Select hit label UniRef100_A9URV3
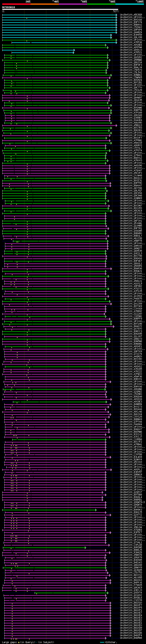This screenshot has height=644, width=146. click(x=131, y=146)
